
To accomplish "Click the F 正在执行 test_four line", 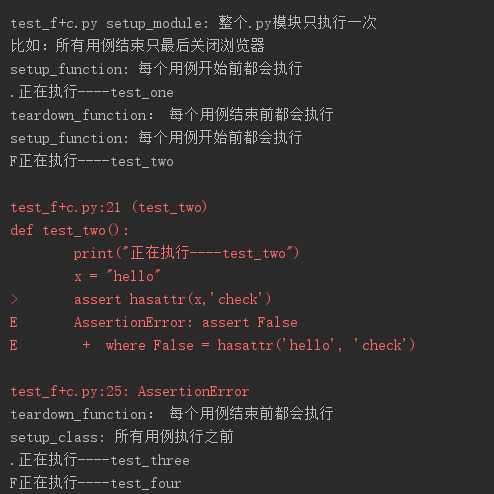I will [96, 483].
